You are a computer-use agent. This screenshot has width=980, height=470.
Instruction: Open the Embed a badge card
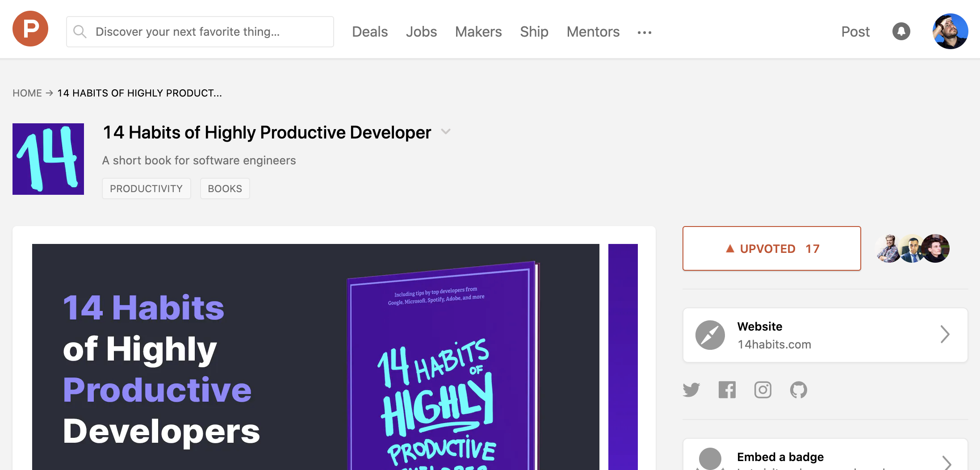pyautogui.click(x=825, y=454)
